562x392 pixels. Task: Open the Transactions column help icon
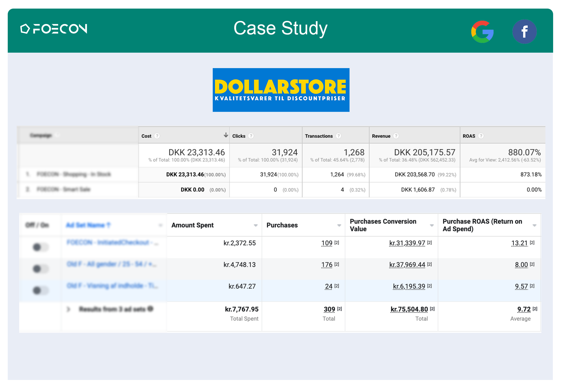click(x=338, y=136)
